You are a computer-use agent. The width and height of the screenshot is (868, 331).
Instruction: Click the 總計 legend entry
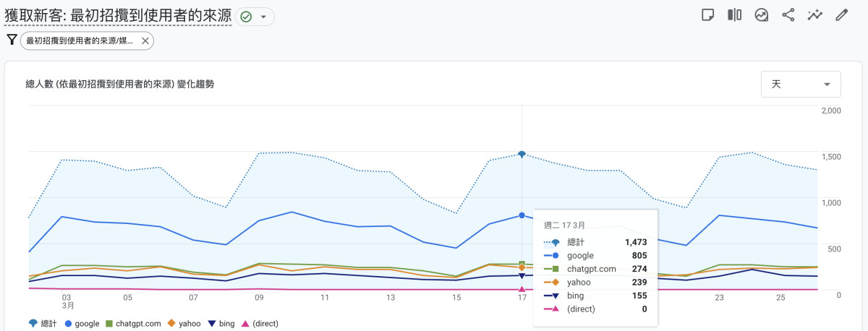(x=45, y=324)
